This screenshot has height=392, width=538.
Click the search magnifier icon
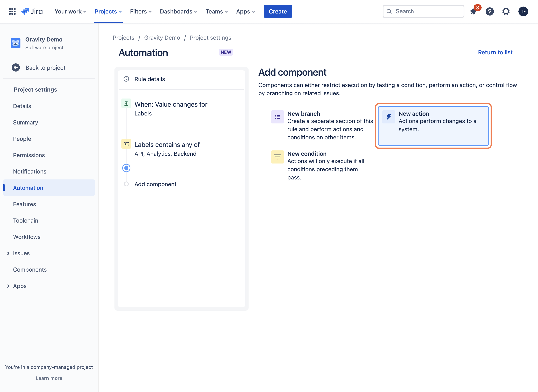(x=389, y=11)
